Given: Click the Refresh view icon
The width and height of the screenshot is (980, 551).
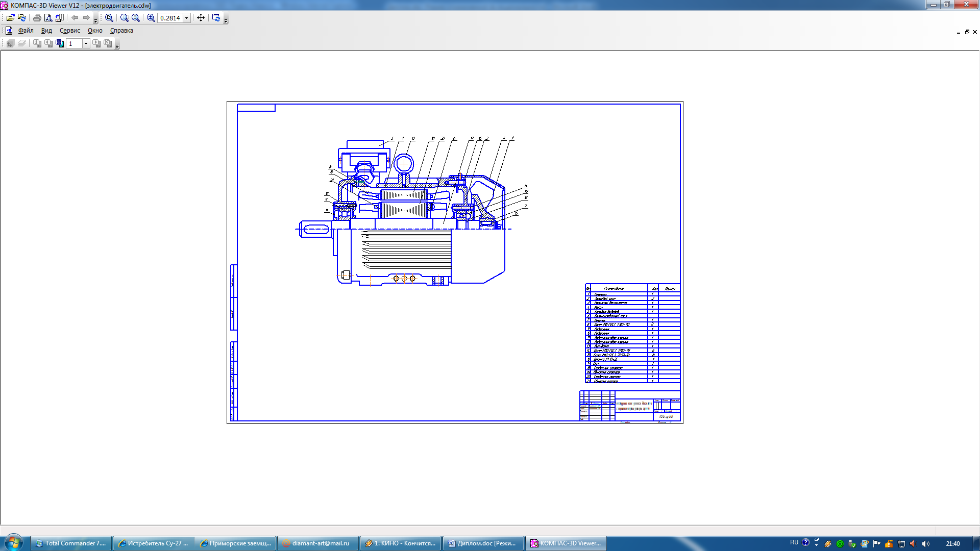Looking at the screenshot, I should click(x=216, y=18).
